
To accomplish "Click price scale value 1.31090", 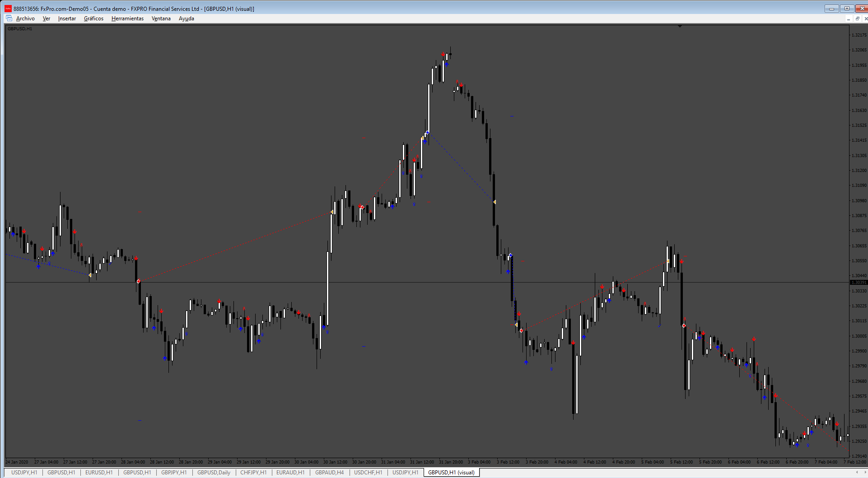I will tap(859, 186).
